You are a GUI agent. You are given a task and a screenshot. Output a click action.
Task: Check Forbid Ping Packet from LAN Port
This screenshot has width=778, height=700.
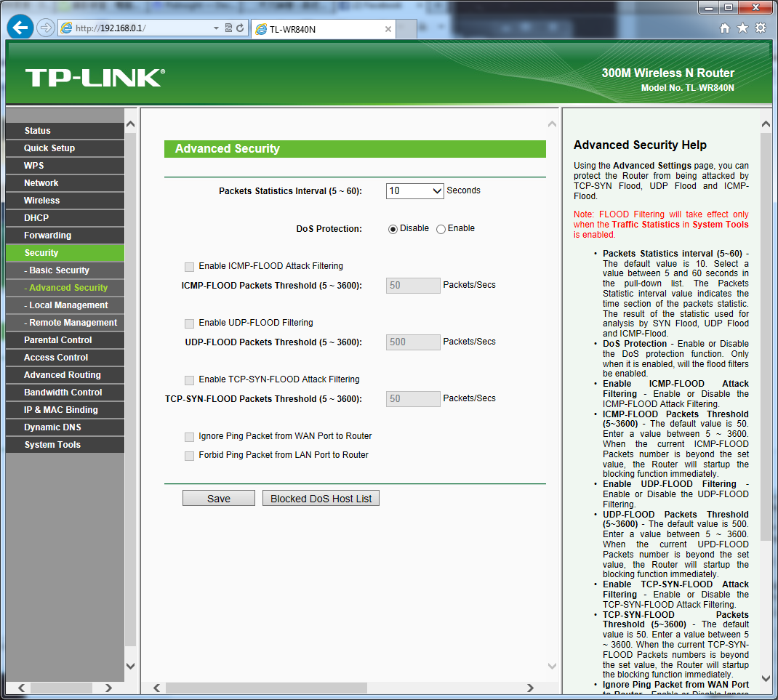tap(190, 456)
